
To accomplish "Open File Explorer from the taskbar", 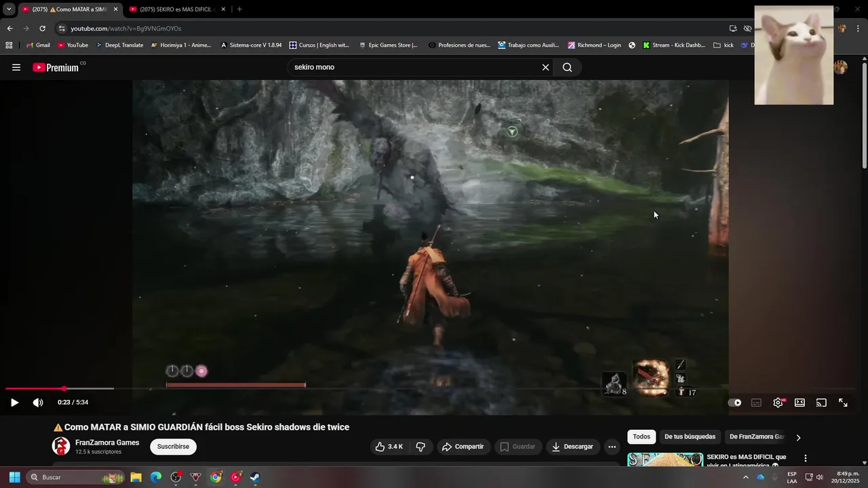I will click(x=136, y=477).
